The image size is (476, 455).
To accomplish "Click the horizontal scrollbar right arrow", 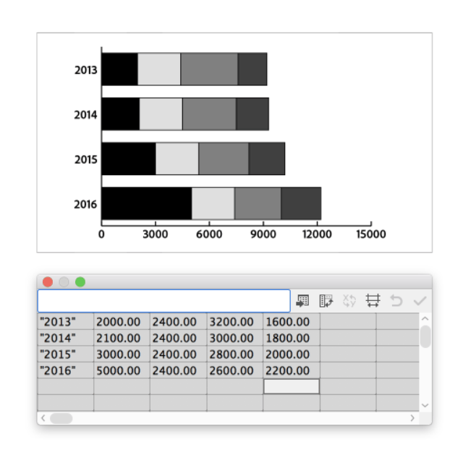I will [x=412, y=418].
